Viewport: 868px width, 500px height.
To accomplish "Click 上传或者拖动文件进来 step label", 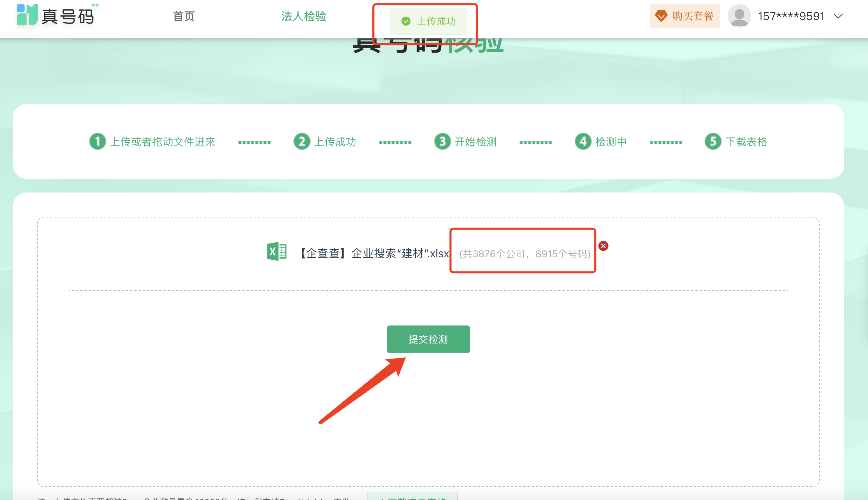I will coord(162,142).
